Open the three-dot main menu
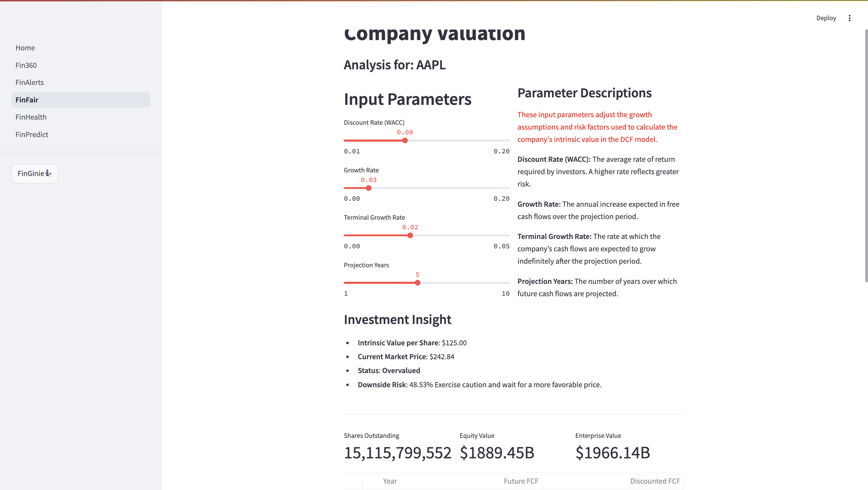This screenshot has height=490, width=868. coord(849,18)
